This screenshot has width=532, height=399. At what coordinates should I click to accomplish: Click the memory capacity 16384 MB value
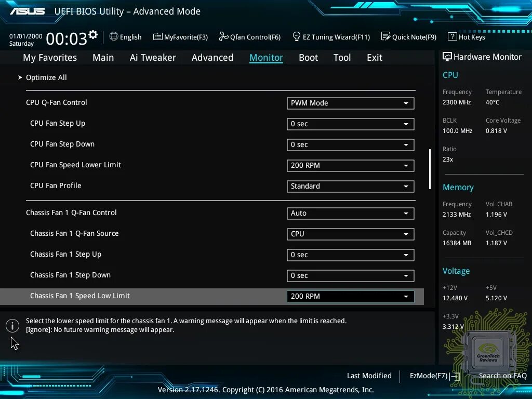click(457, 243)
